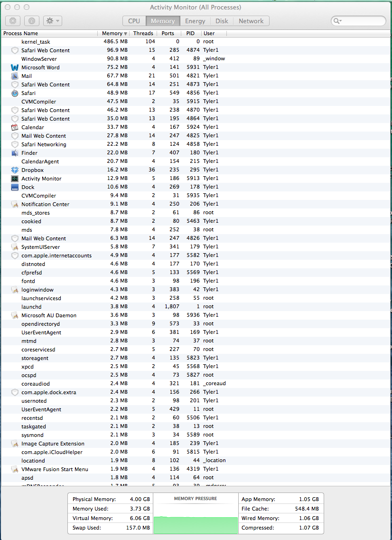Select the cfprefsd process row
The height and width of the screenshot is (540, 392).
click(196, 273)
